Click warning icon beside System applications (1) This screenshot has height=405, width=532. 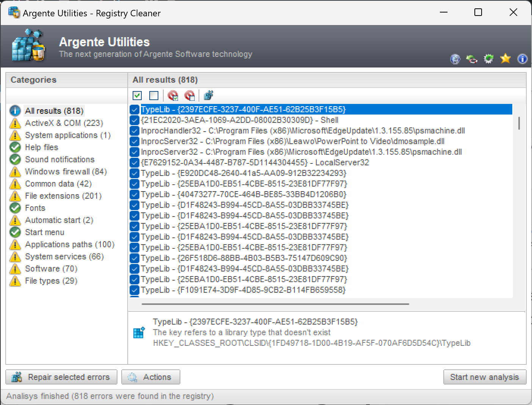click(15, 135)
